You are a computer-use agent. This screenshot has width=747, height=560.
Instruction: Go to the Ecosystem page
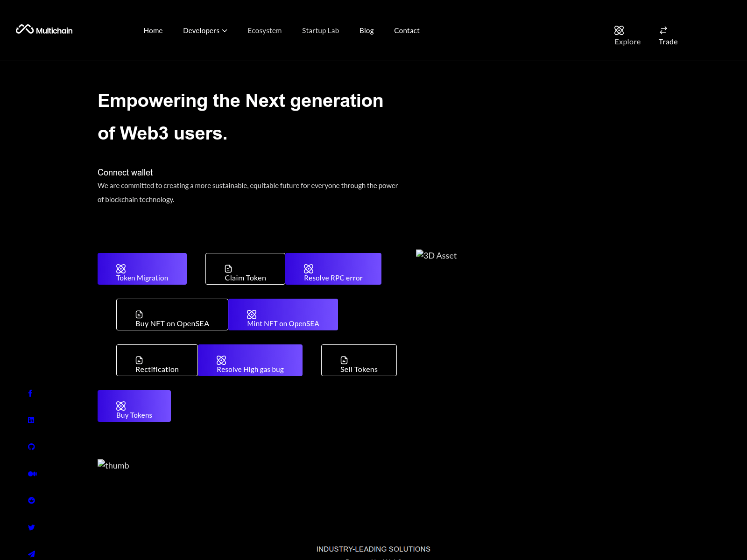[x=265, y=30]
